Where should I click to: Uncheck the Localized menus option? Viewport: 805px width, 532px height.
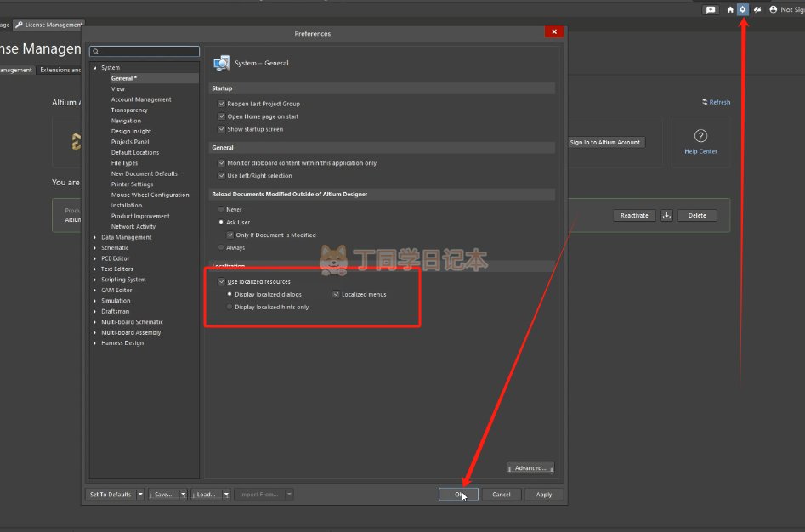coord(336,294)
